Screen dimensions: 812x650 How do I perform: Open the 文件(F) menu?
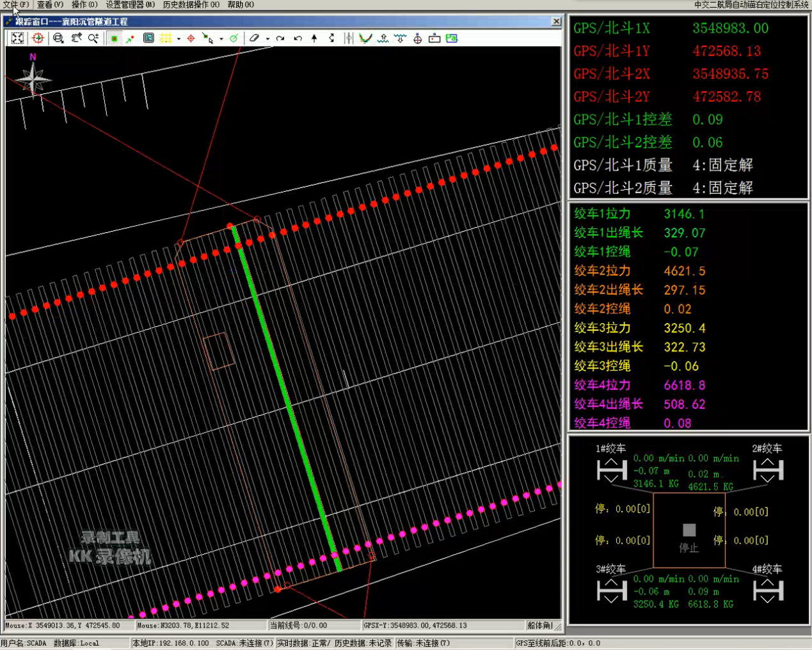tap(15, 4)
